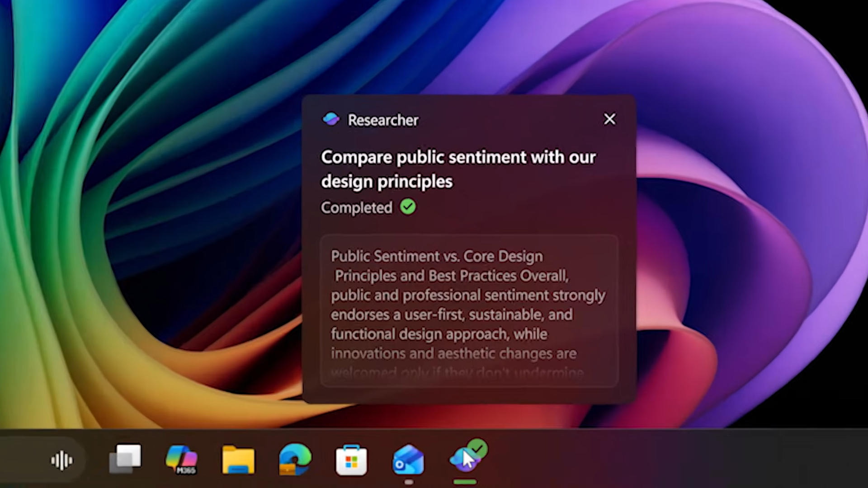This screenshot has width=868, height=488.
Task: Open File Explorer
Action: [238, 460]
